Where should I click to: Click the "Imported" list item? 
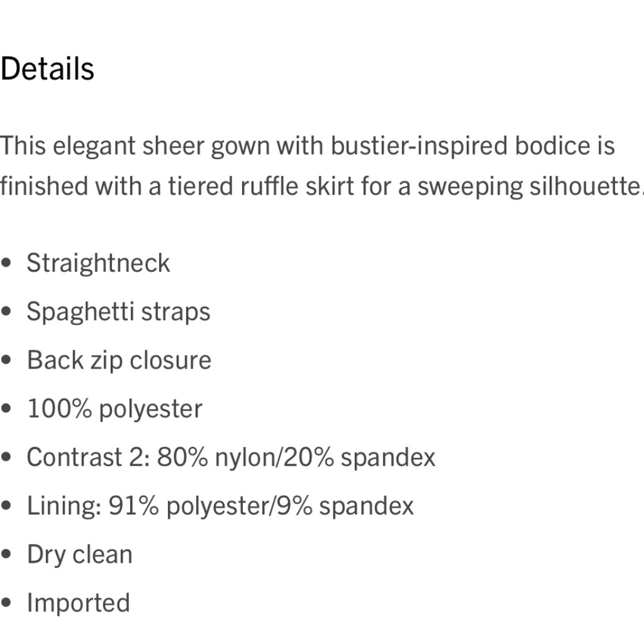click(x=78, y=603)
